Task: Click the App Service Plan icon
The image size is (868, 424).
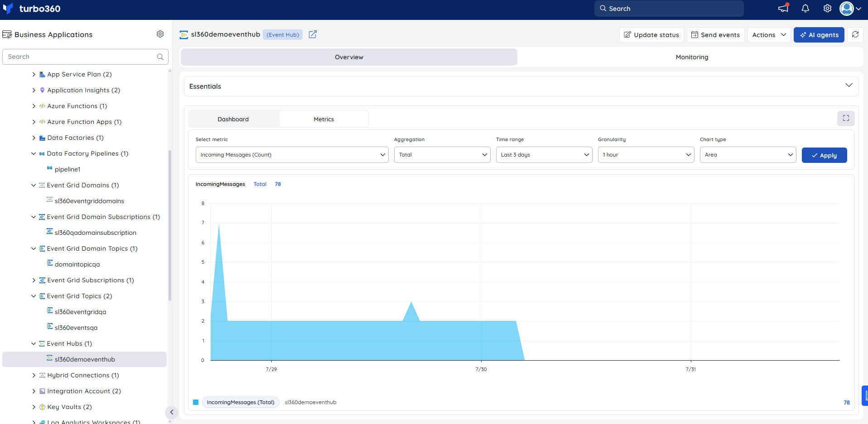Action: click(42, 74)
